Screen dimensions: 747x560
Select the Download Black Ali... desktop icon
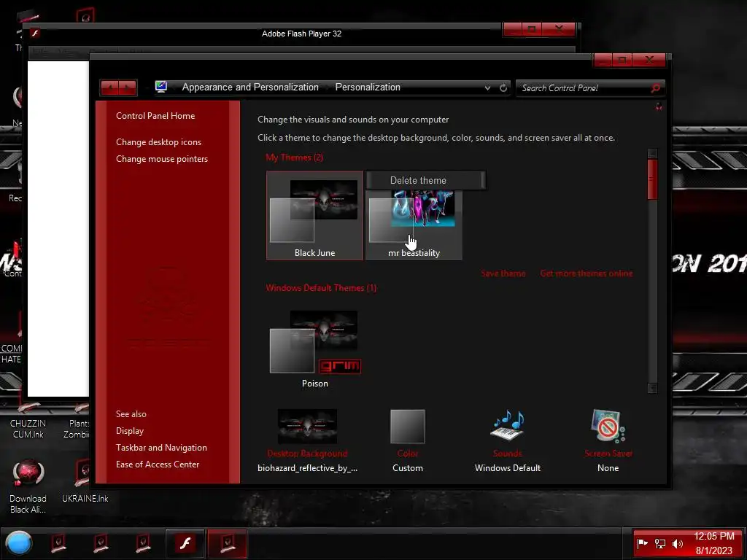(x=28, y=487)
